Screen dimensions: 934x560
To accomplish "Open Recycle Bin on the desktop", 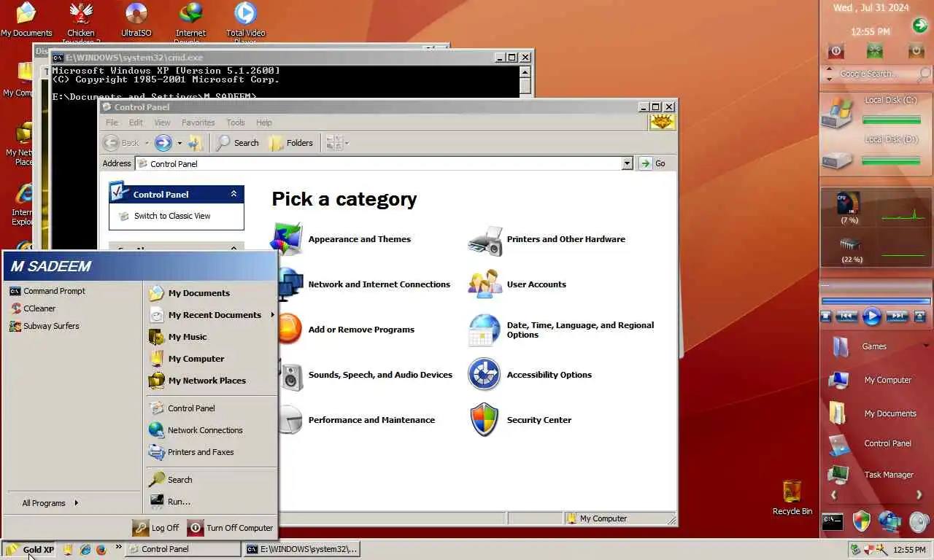I will (x=792, y=498).
